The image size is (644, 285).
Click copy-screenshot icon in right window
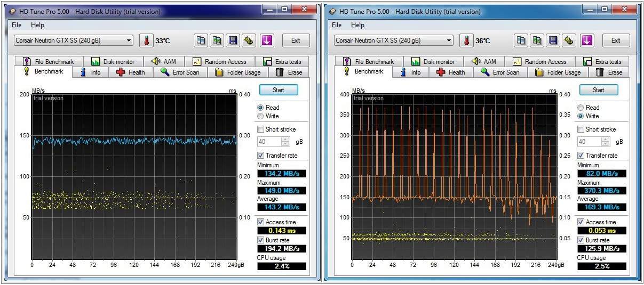537,40
